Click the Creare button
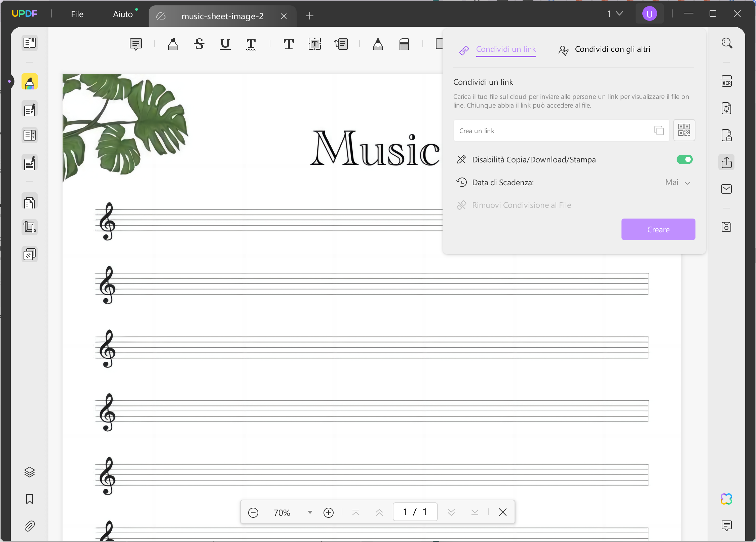 658,229
